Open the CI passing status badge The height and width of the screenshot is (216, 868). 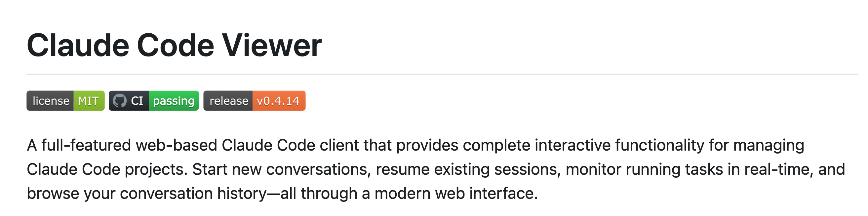pyautogui.click(x=154, y=101)
